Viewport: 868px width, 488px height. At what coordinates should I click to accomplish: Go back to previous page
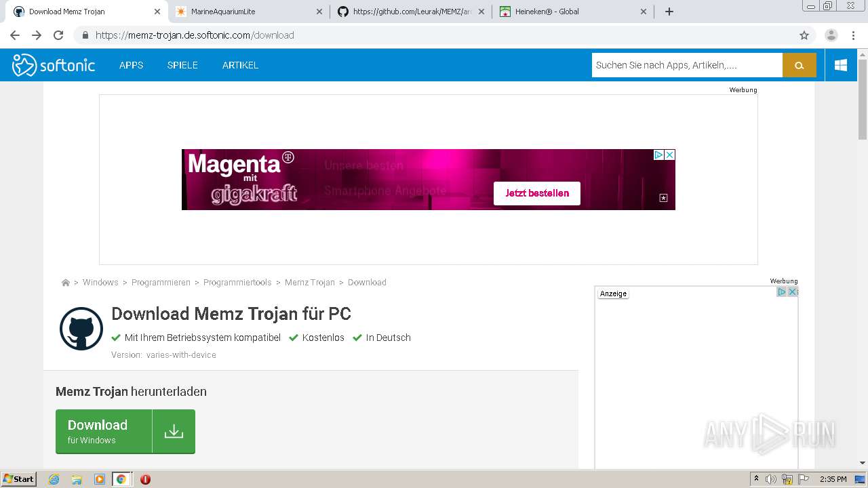[15, 35]
